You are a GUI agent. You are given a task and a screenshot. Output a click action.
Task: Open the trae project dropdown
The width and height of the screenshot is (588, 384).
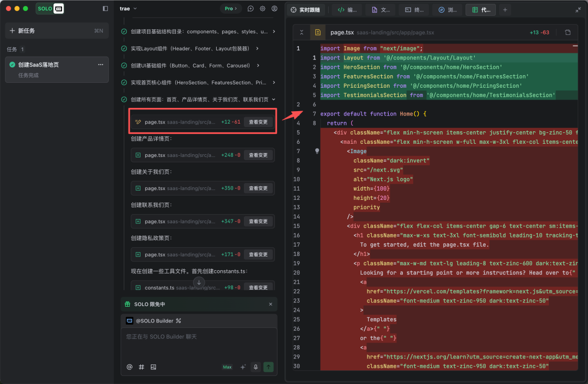[x=128, y=9]
